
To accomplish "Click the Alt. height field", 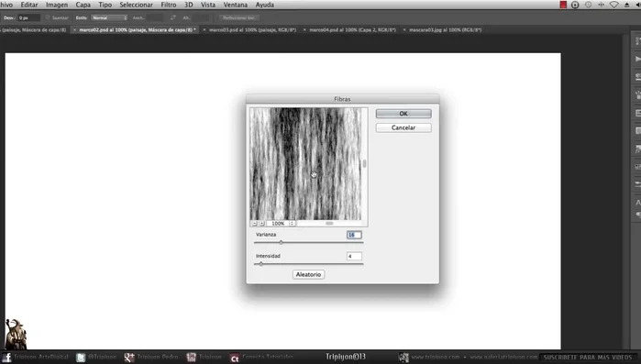I will pos(201,18).
